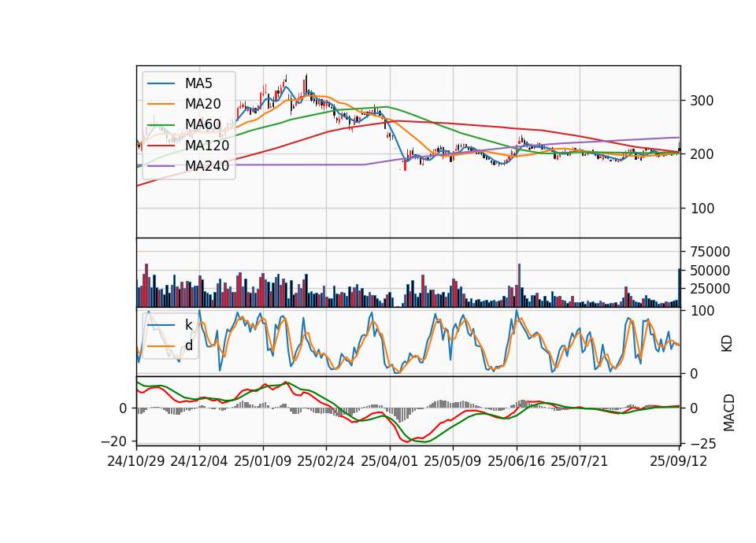Click the MA5 legend label
Image resolution: width=756 pixels, height=543 pixels.
pyautogui.click(x=198, y=83)
